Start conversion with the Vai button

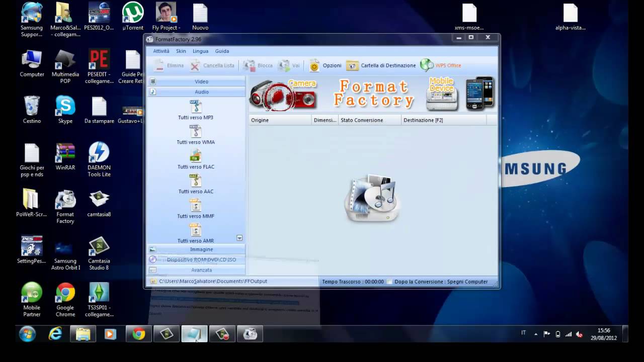tap(290, 65)
